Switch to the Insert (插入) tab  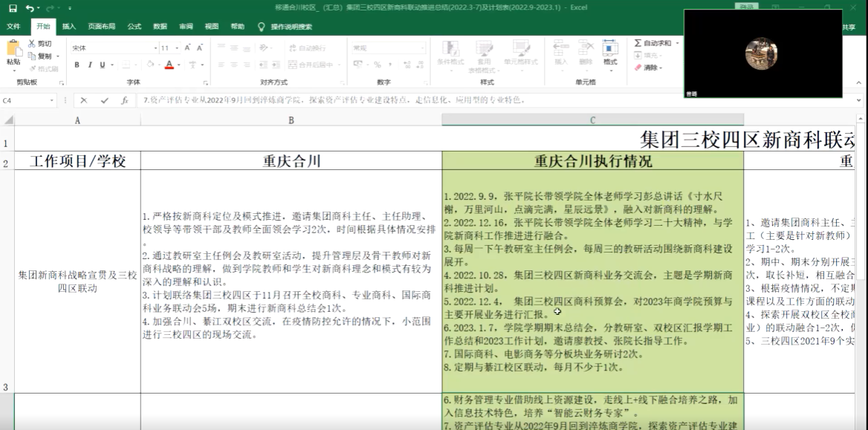coord(69,27)
